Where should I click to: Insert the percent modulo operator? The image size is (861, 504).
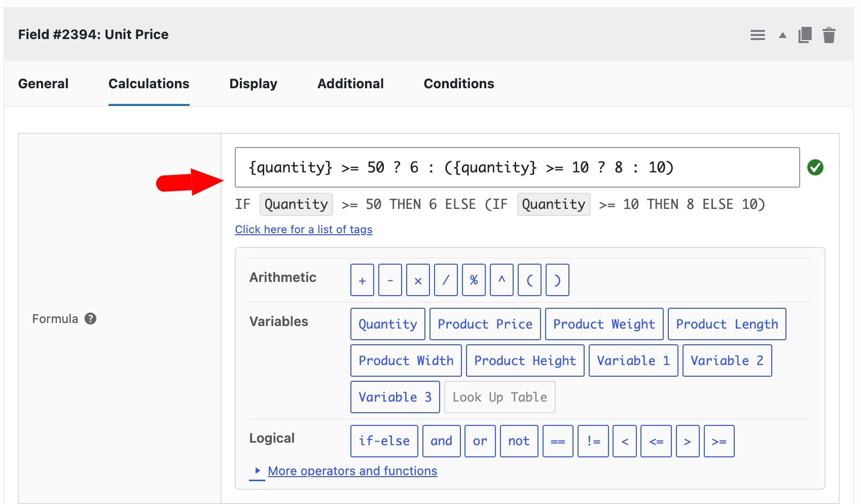(x=474, y=280)
